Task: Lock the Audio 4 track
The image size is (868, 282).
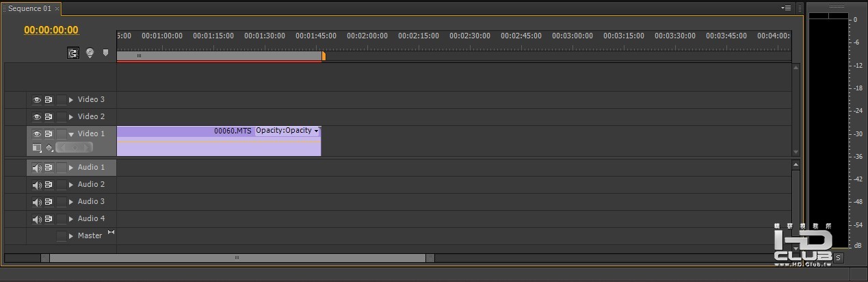Action: (x=62, y=218)
